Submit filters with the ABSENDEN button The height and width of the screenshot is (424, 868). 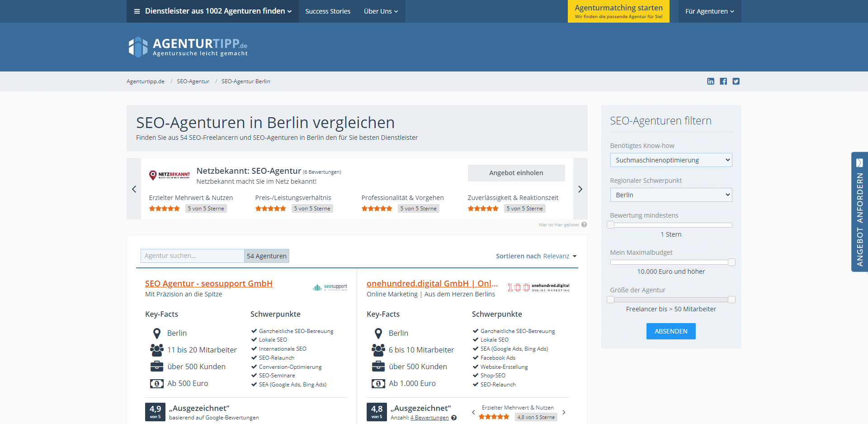671,331
